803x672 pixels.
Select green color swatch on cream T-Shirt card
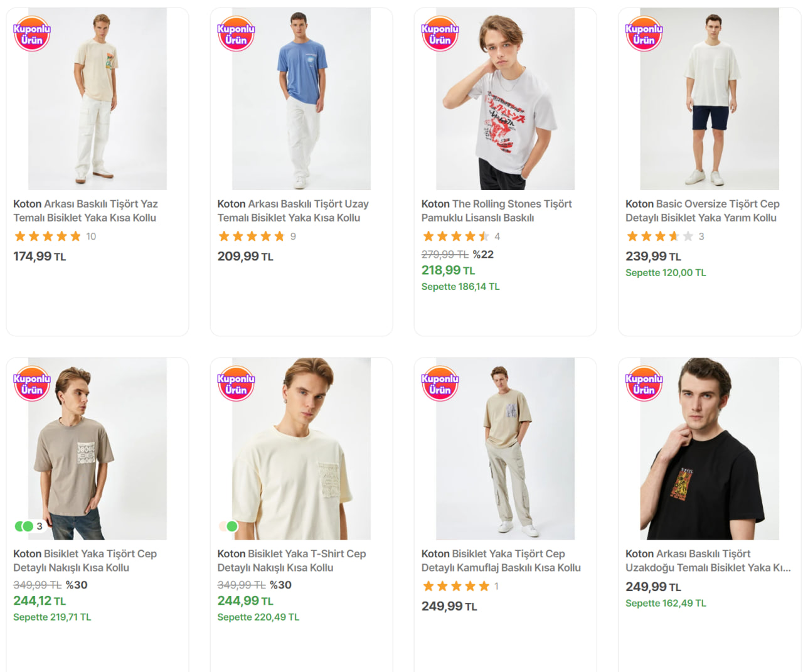[x=232, y=526]
